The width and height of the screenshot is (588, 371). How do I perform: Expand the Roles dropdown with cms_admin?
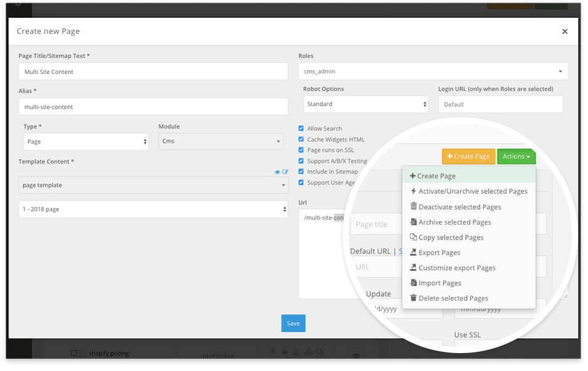point(433,72)
